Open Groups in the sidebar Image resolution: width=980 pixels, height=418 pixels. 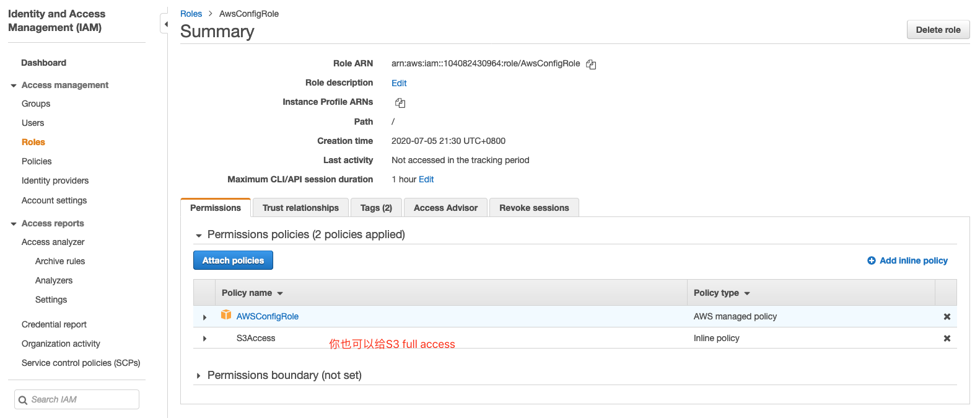(36, 104)
